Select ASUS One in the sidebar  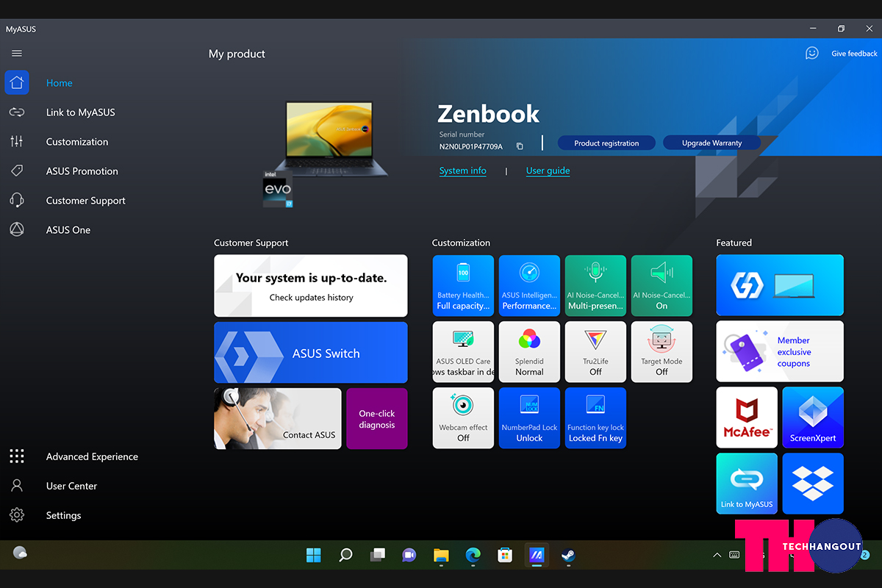[68, 230]
